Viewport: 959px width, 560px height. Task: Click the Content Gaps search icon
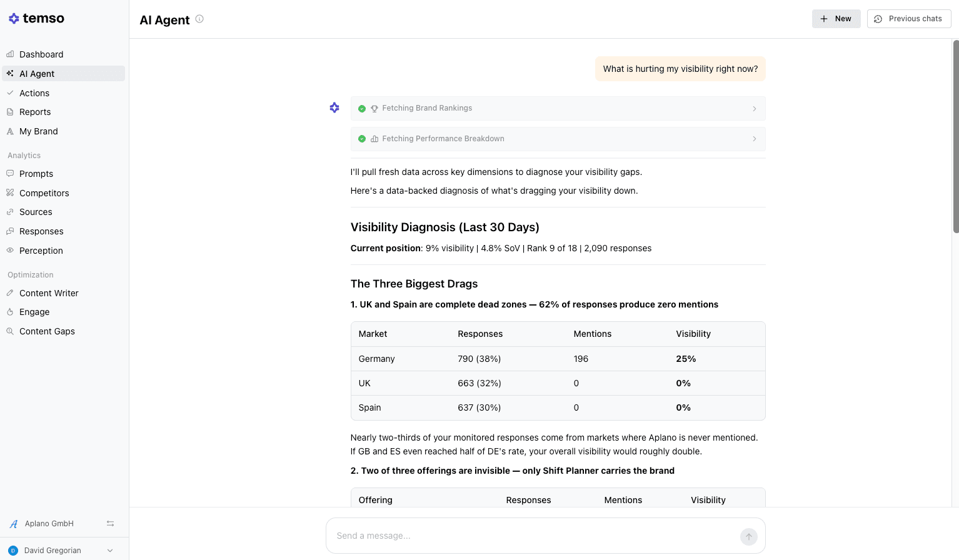click(10, 331)
